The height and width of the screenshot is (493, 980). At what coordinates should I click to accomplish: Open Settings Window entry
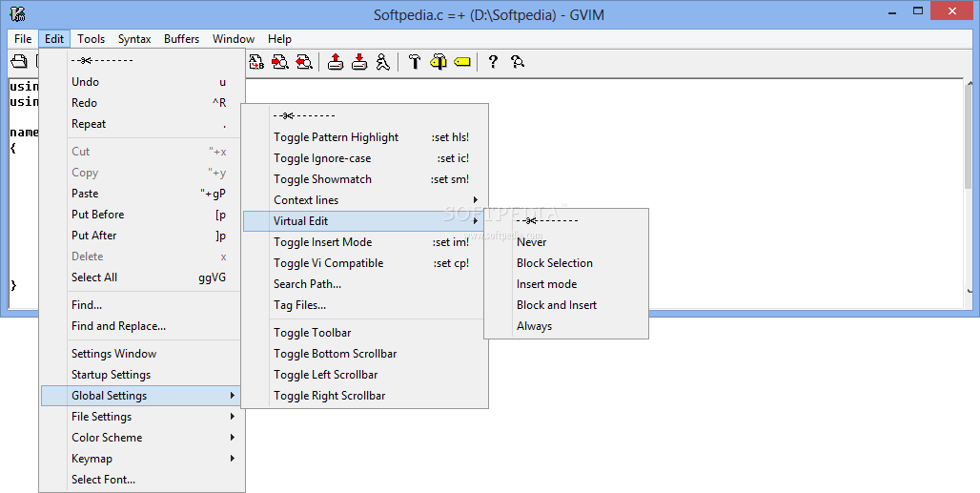tap(142, 354)
